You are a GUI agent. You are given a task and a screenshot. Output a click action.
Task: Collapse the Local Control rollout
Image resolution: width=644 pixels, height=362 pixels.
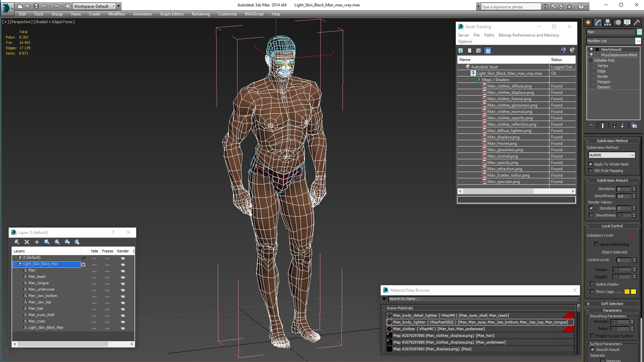(612, 226)
